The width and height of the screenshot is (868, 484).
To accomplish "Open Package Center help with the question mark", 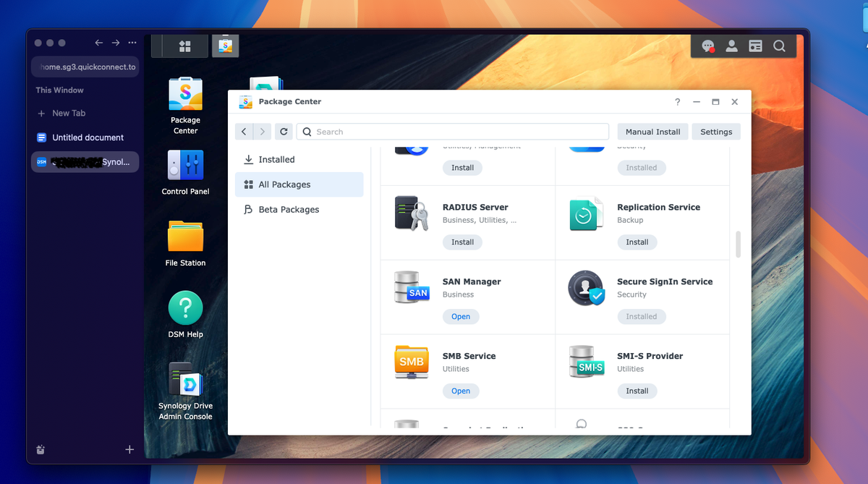I will click(677, 102).
